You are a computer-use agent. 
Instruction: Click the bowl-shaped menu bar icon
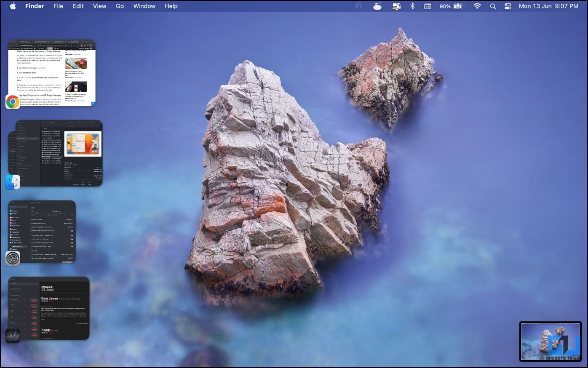click(x=377, y=6)
